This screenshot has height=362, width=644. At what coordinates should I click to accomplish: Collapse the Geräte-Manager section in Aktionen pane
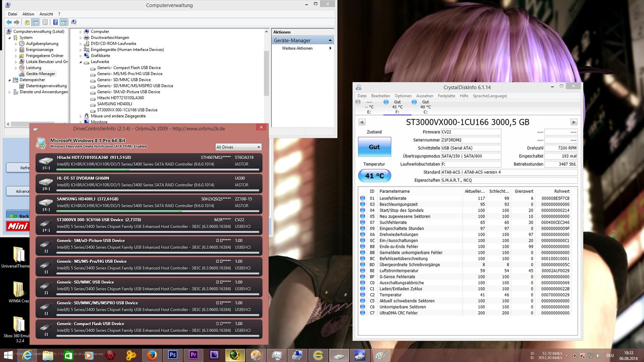tap(330, 40)
